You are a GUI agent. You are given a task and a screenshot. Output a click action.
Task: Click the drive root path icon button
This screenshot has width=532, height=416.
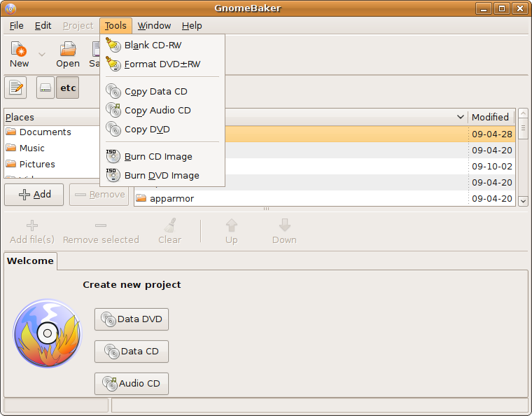point(45,88)
